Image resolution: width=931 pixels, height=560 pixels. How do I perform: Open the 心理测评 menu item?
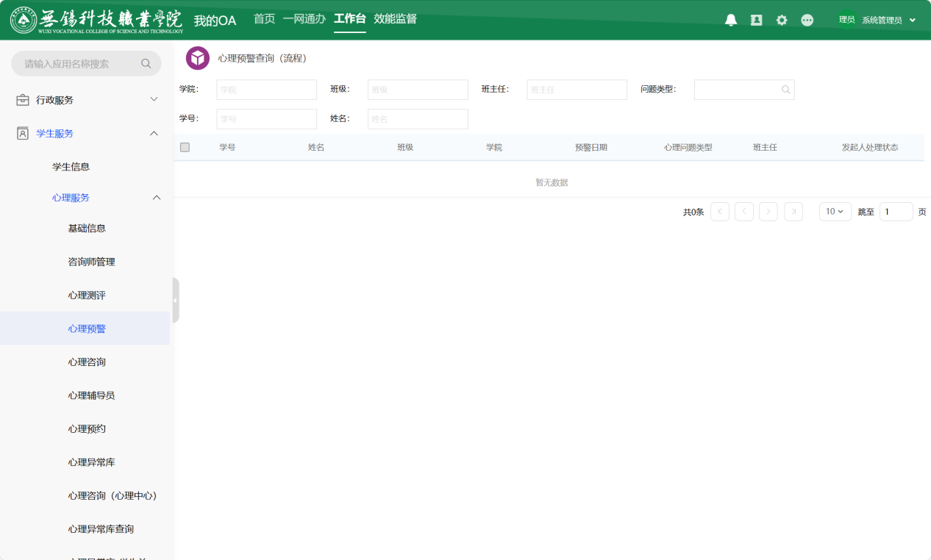tap(87, 295)
